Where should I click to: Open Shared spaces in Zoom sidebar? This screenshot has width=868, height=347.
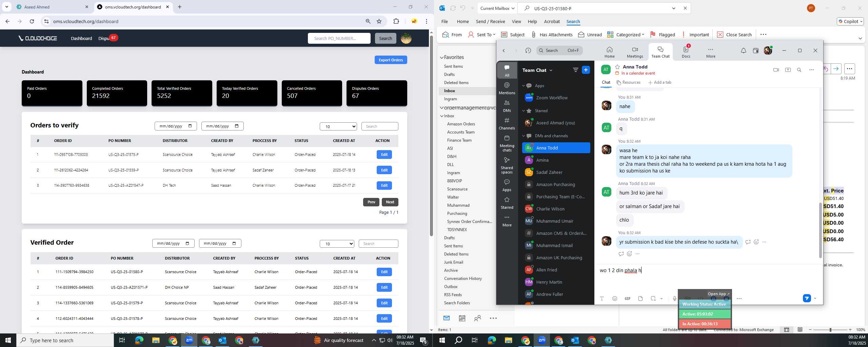507,165
